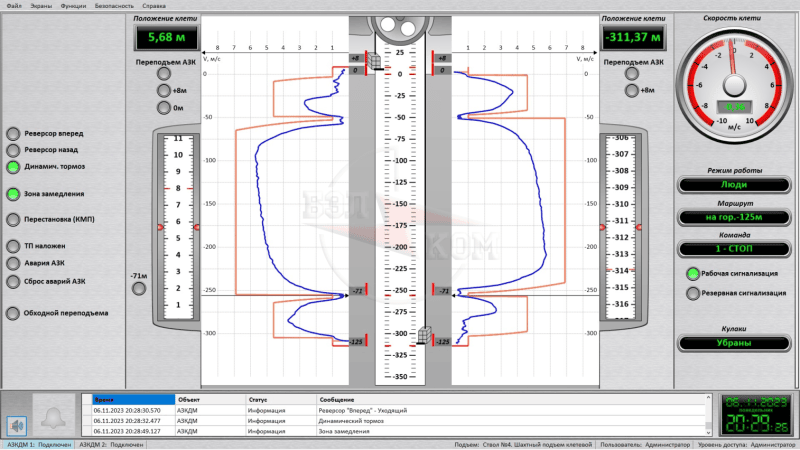Click the Авария АЗК indicator lamp
800x450 pixels.
tap(13, 263)
